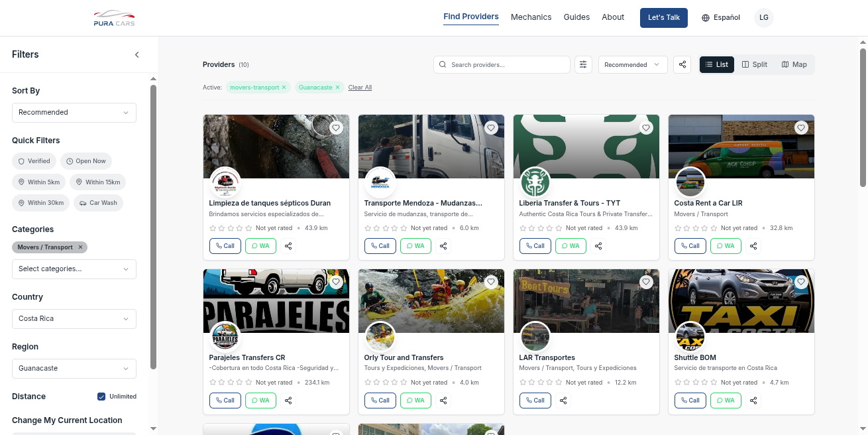The image size is (868, 435).
Task: Favorite the Shuttle BOM card
Action: pyautogui.click(x=801, y=282)
